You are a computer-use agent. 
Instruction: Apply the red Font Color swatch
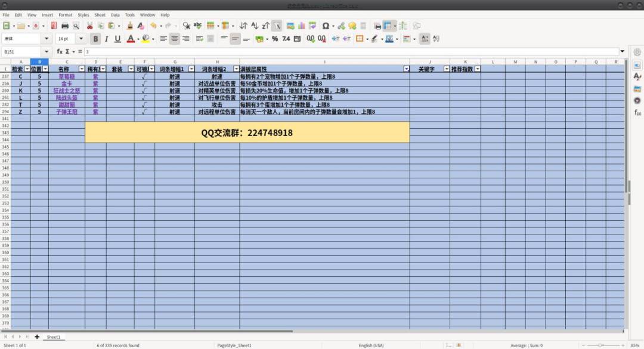click(x=131, y=39)
